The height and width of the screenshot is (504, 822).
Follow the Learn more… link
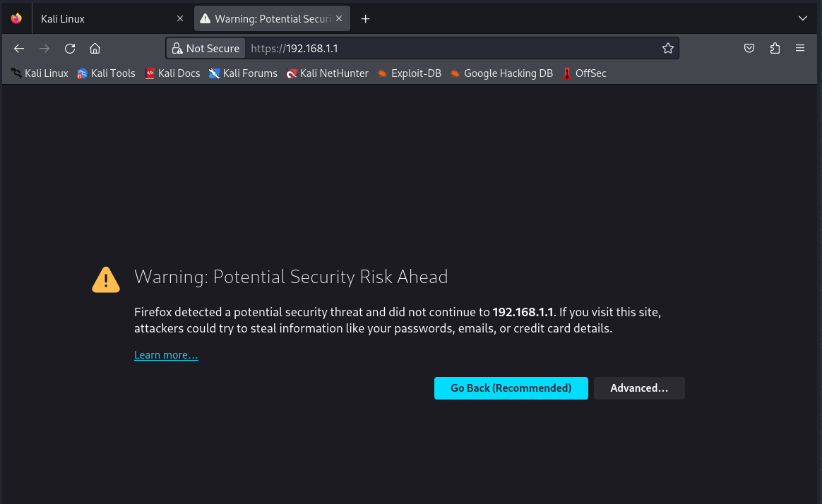click(166, 355)
